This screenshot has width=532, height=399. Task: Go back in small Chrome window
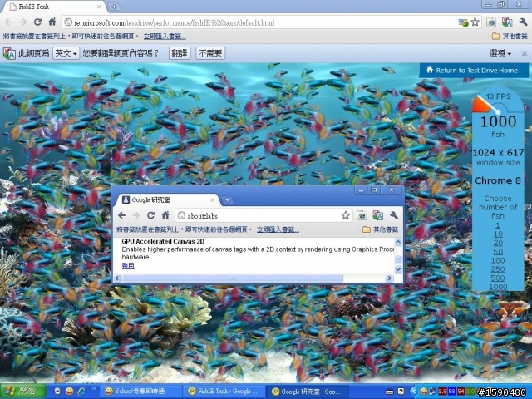[x=122, y=215]
